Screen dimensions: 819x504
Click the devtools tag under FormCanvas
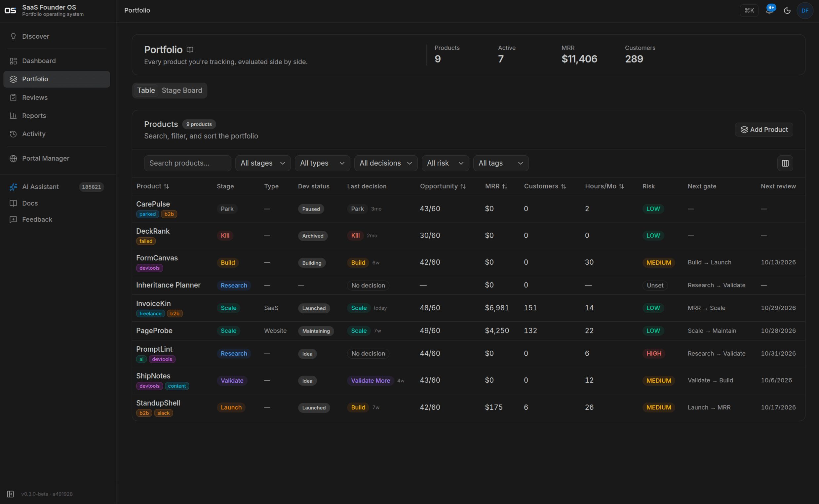[x=149, y=268]
